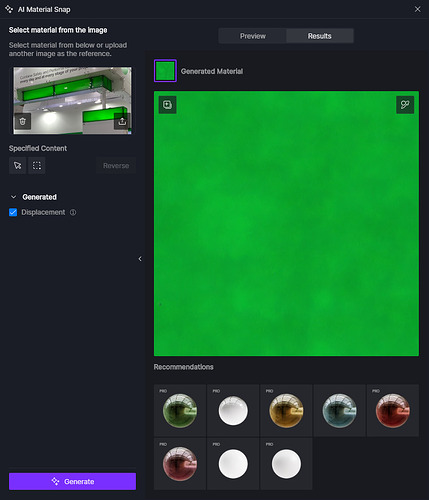Click the purple Generate button
The height and width of the screenshot is (500, 429).
click(x=72, y=481)
